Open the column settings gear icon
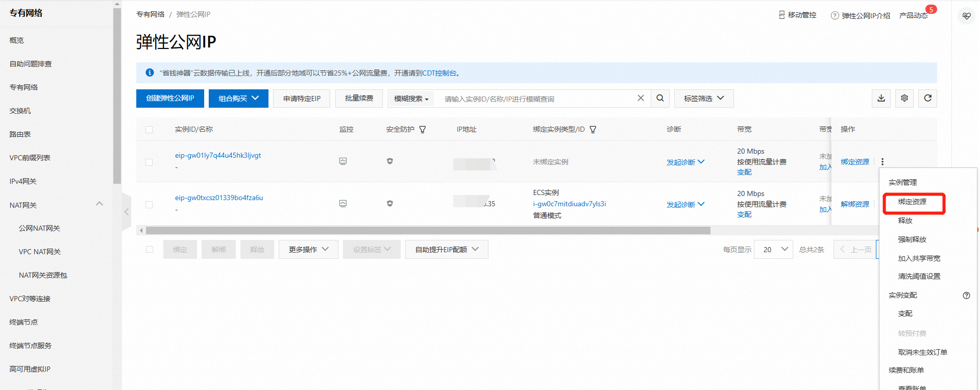This screenshot has width=980, height=390. pos(904,99)
